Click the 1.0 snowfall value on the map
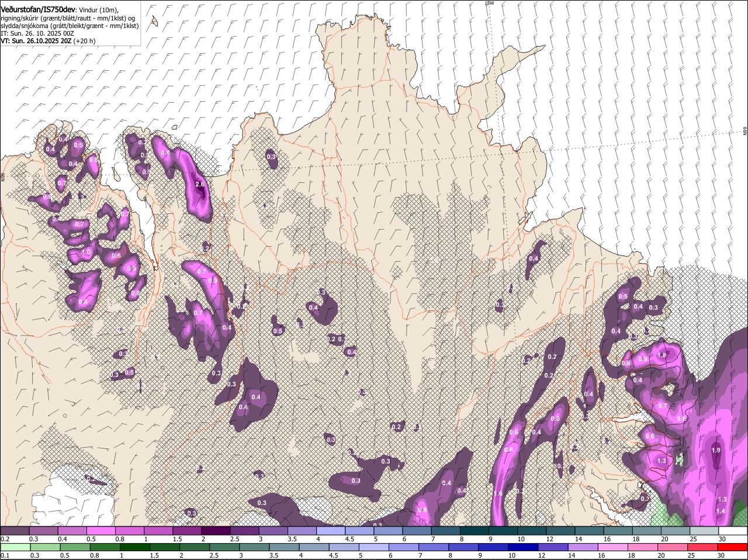Image resolution: width=748 pixels, height=560 pixels. [x=87, y=252]
